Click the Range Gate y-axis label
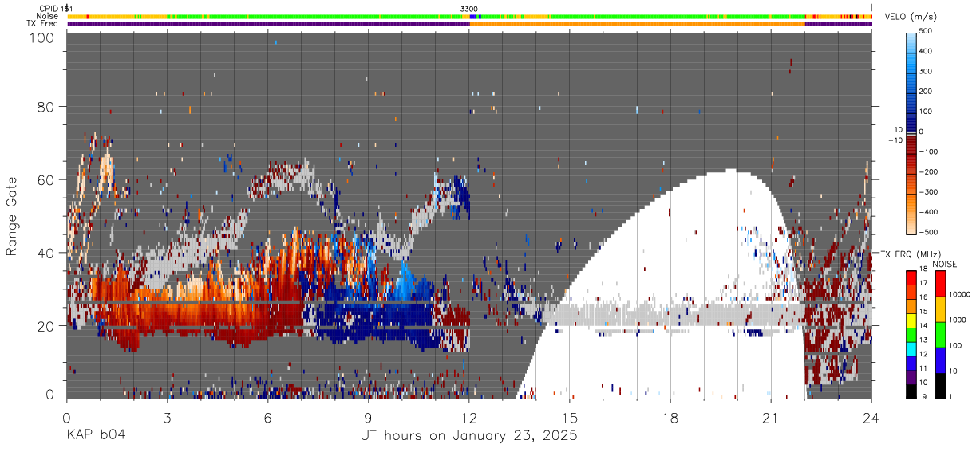980x452 pixels. coord(12,216)
